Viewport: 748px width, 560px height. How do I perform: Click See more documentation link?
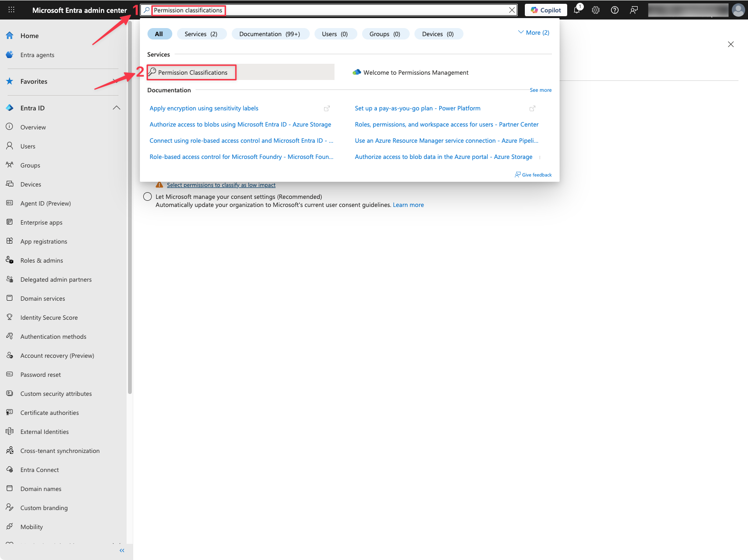pos(541,90)
